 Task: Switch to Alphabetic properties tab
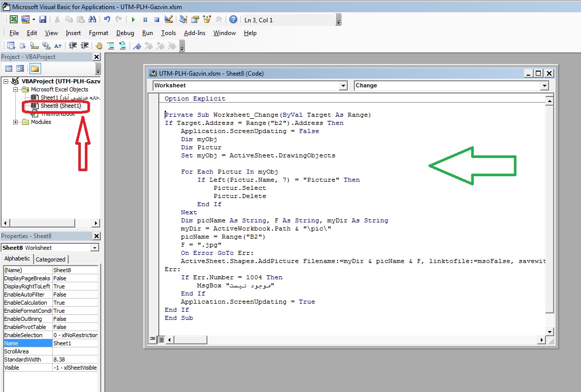(17, 259)
